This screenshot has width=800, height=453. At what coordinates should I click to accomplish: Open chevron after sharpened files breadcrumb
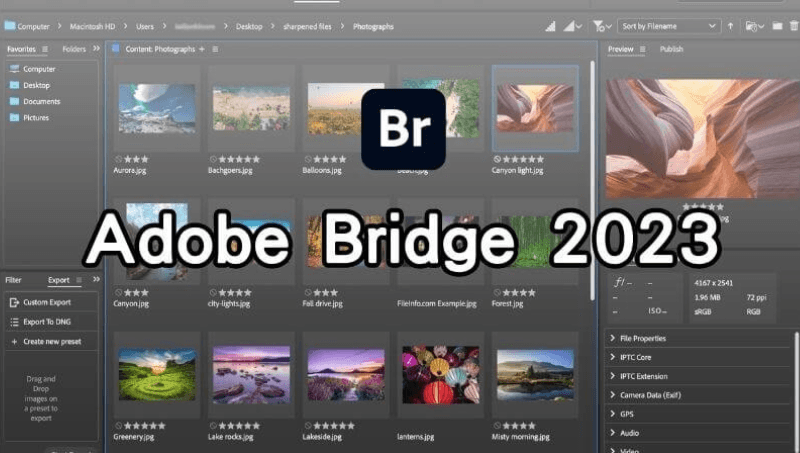click(342, 26)
